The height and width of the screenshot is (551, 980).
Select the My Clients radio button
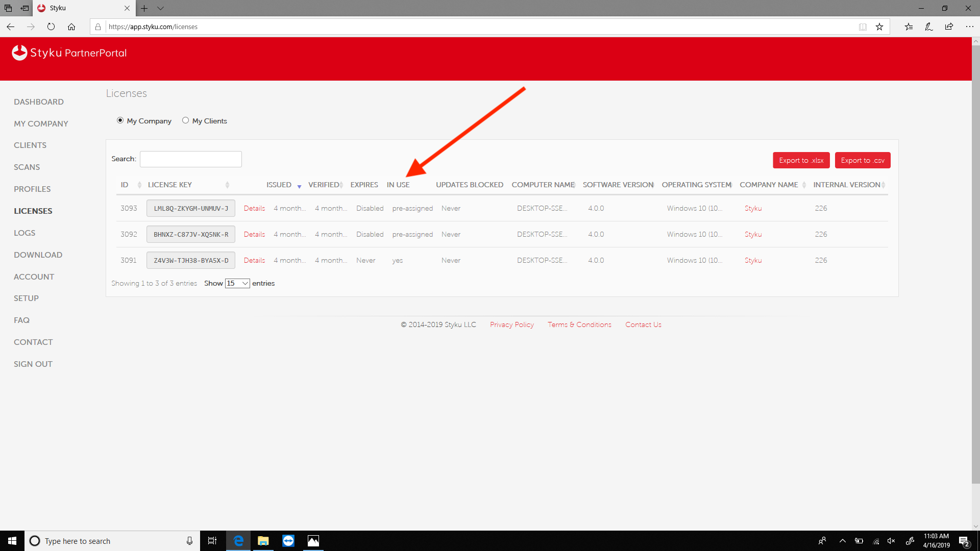click(x=185, y=120)
